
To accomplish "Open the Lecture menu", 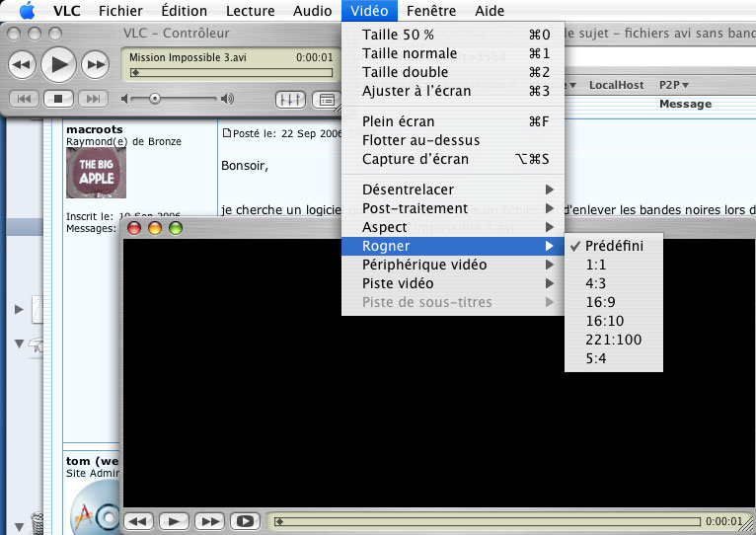I will 251,11.
